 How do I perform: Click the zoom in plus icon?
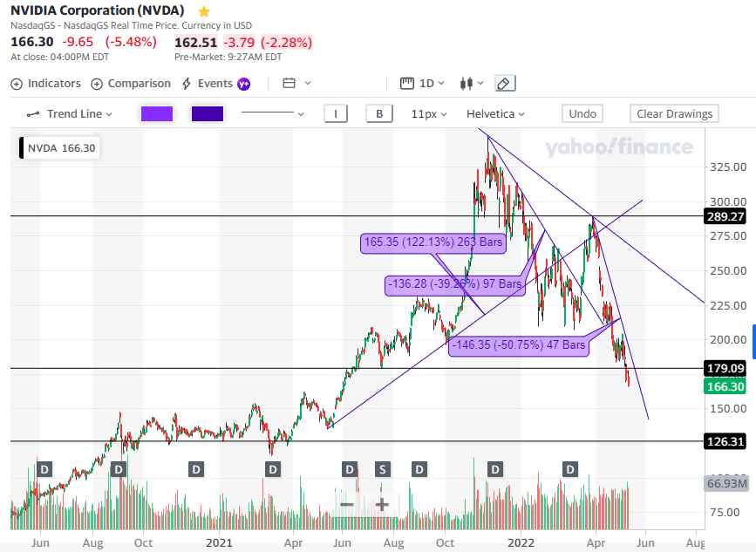tap(382, 505)
